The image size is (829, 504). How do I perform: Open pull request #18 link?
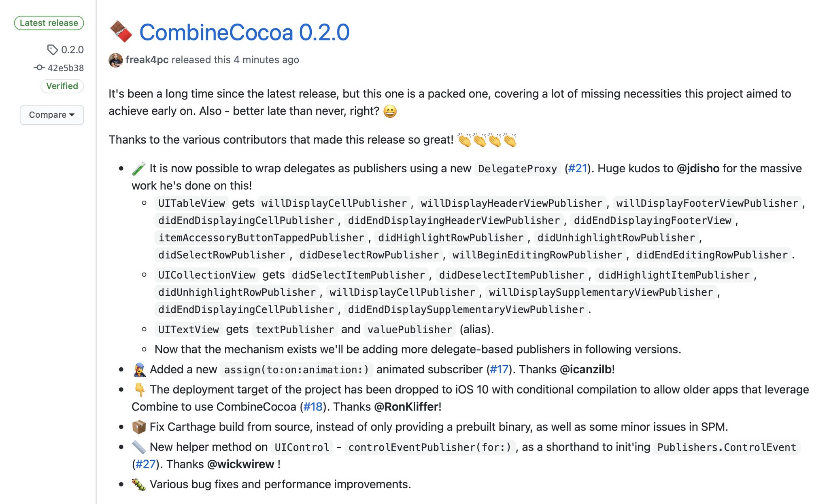pyautogui.click(x=313, y=407)
